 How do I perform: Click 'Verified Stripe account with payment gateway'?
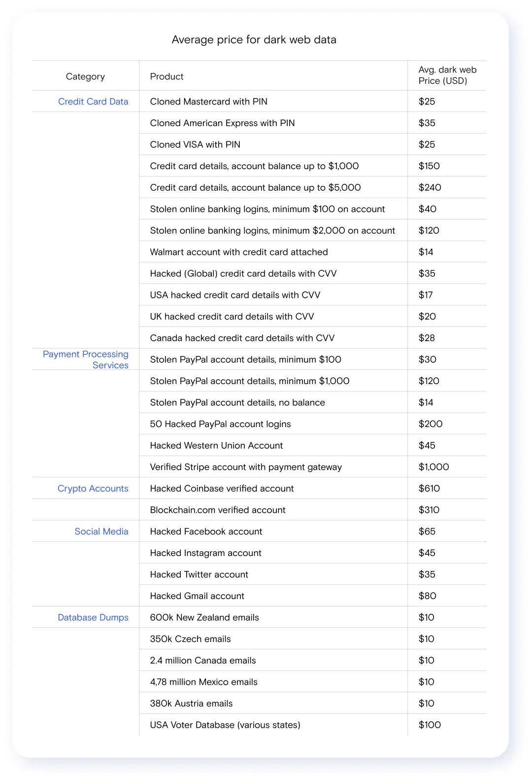[246, 467]
